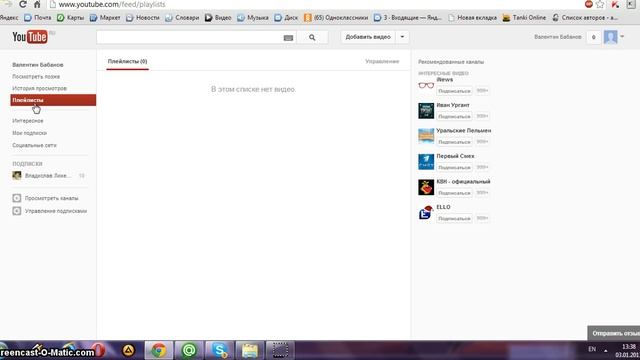
Task: Open the Новости bookmark
Action: point(143,18)
